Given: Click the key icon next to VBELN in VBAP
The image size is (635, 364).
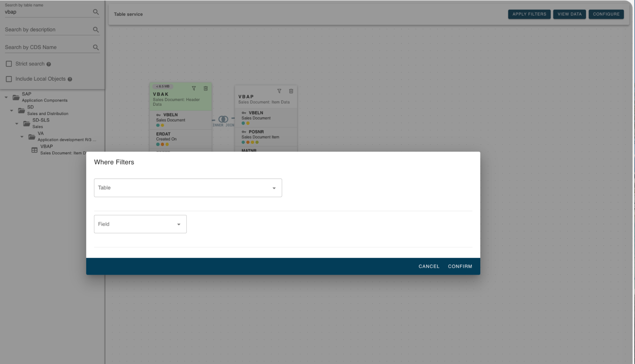Looking at the screenshot, I should (244, 113).
